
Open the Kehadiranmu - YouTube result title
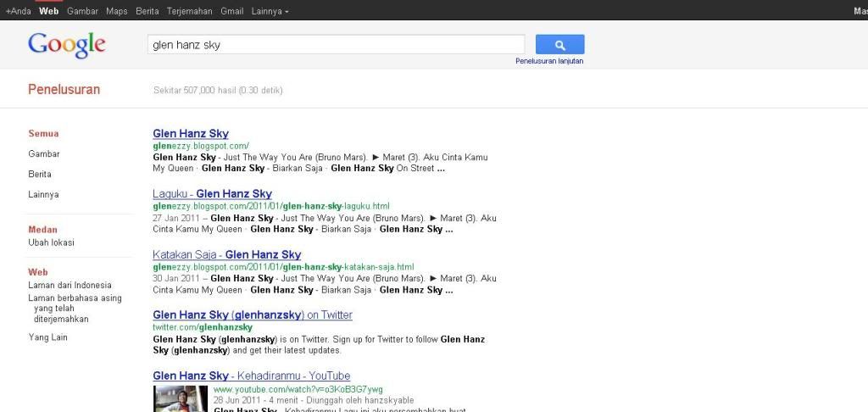(251, 376)
